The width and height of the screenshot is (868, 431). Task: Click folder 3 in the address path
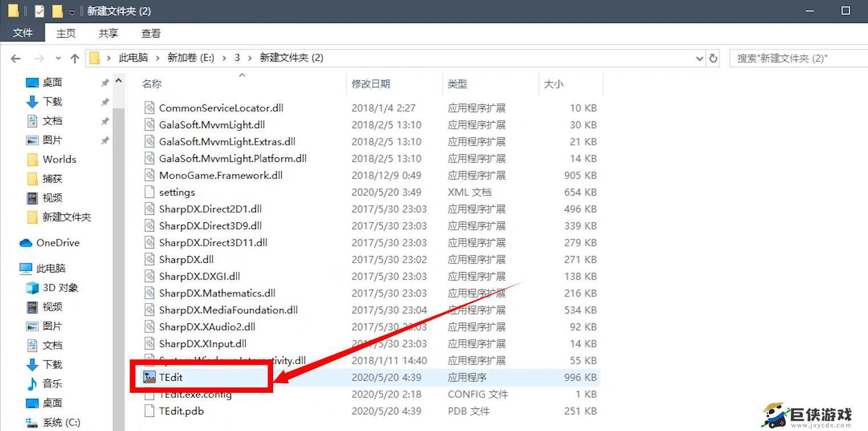(x=237, y=58)
